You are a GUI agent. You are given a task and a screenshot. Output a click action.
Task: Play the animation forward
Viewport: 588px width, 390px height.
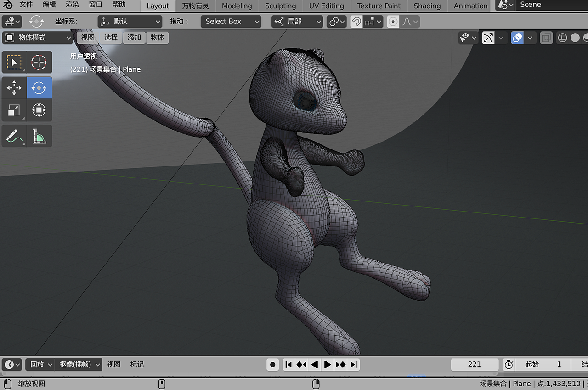(x=328, y=365)
